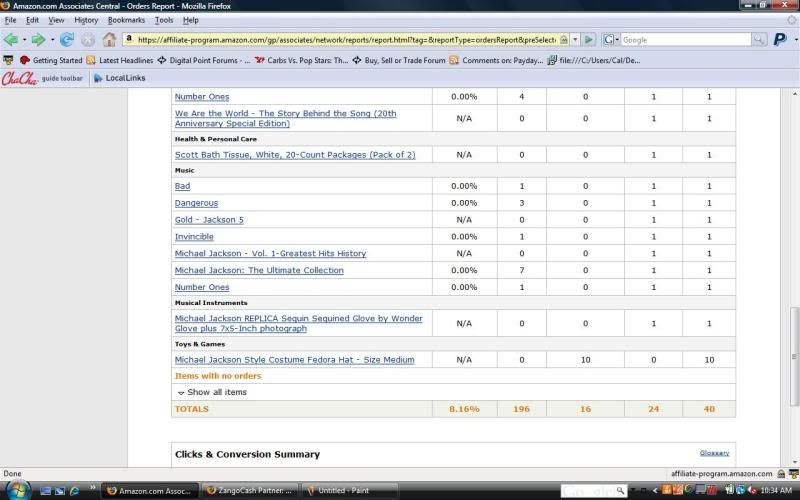
Task: Click the Clicks & Conversion Summary heading
Action: point(247,455)
